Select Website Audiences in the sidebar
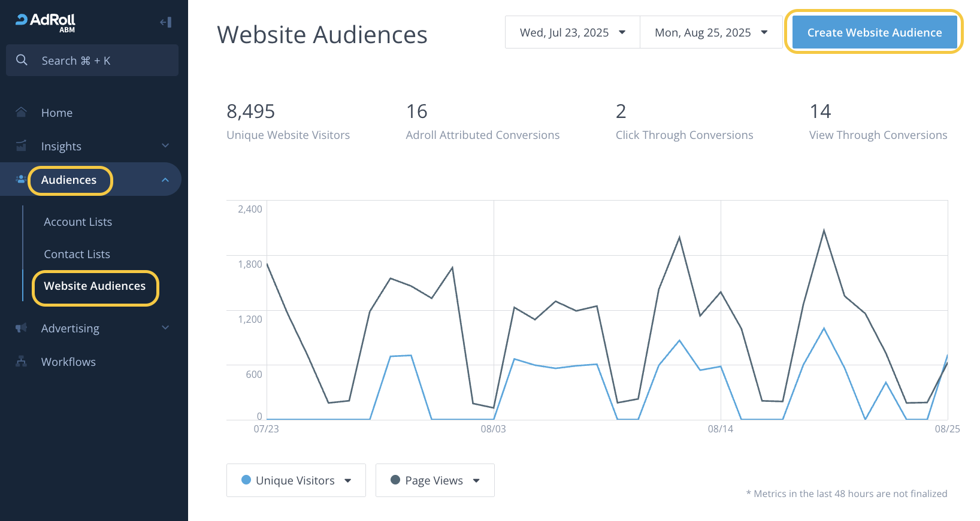 (95, 286)
